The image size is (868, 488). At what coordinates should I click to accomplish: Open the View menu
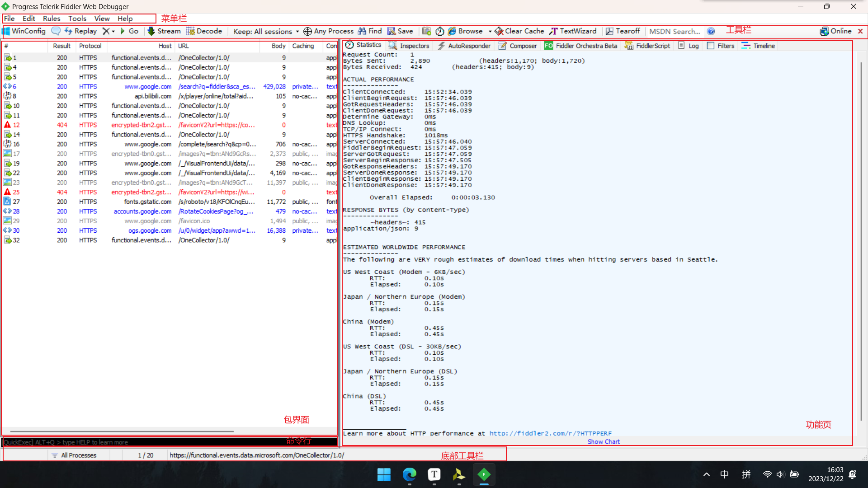pos(102,19)
